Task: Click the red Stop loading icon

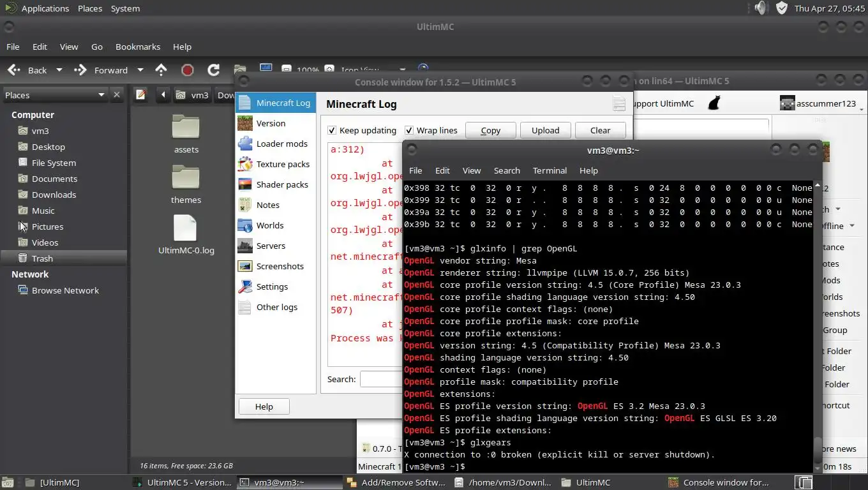Action: pyautogui.click(x=187, y=70)
